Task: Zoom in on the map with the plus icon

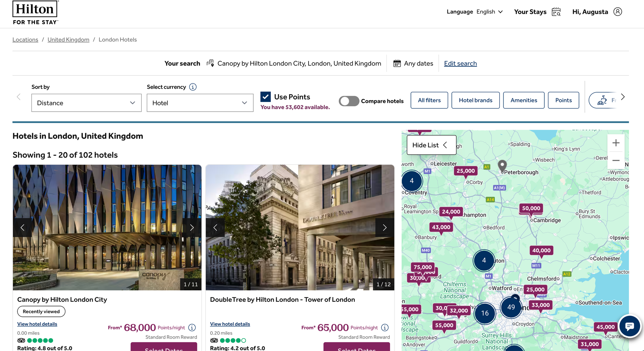Action: 616,142
